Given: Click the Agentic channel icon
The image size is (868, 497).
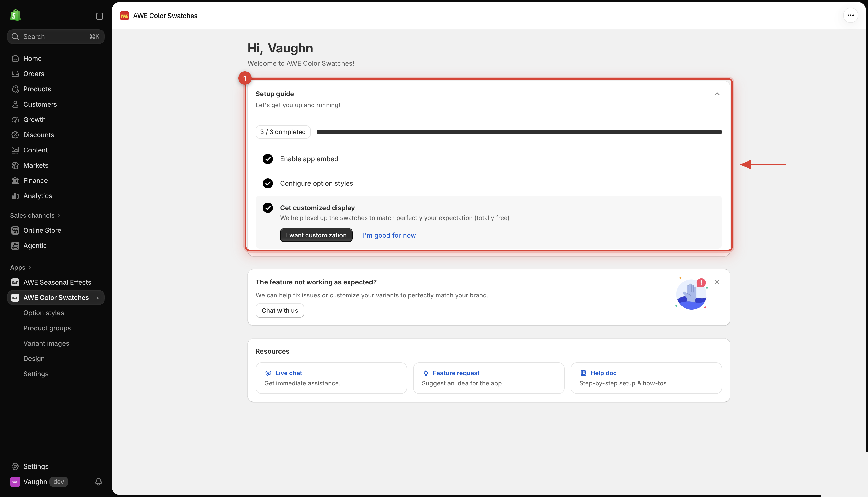Looking at the screenshot, I should (x=15, y=246).
